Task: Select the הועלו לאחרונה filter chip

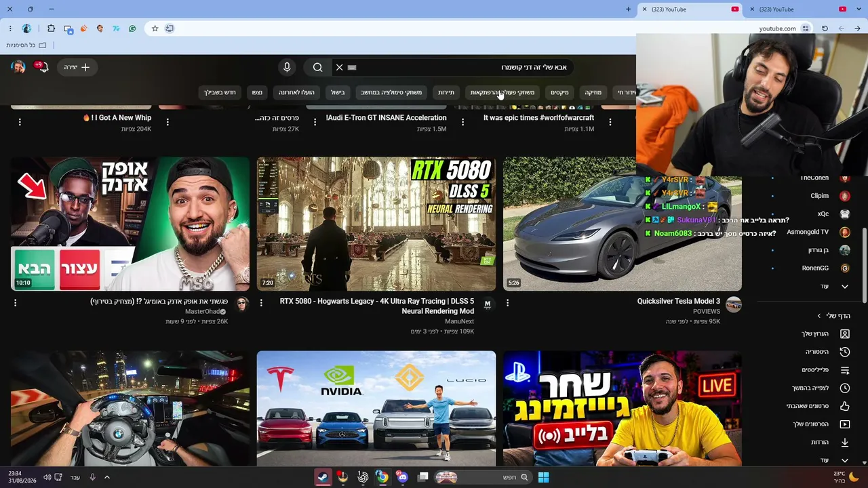Action: pyautogui.click(x=296, y=92)
